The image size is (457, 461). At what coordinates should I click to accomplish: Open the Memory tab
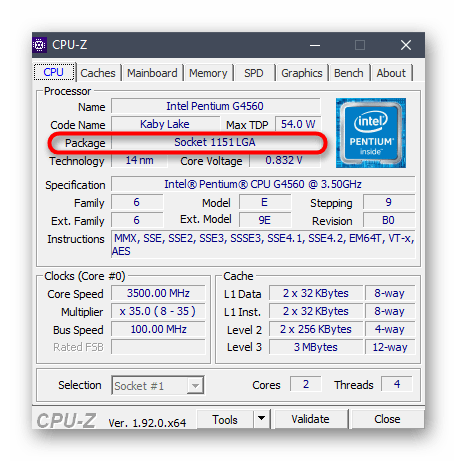tap(208, 73)
